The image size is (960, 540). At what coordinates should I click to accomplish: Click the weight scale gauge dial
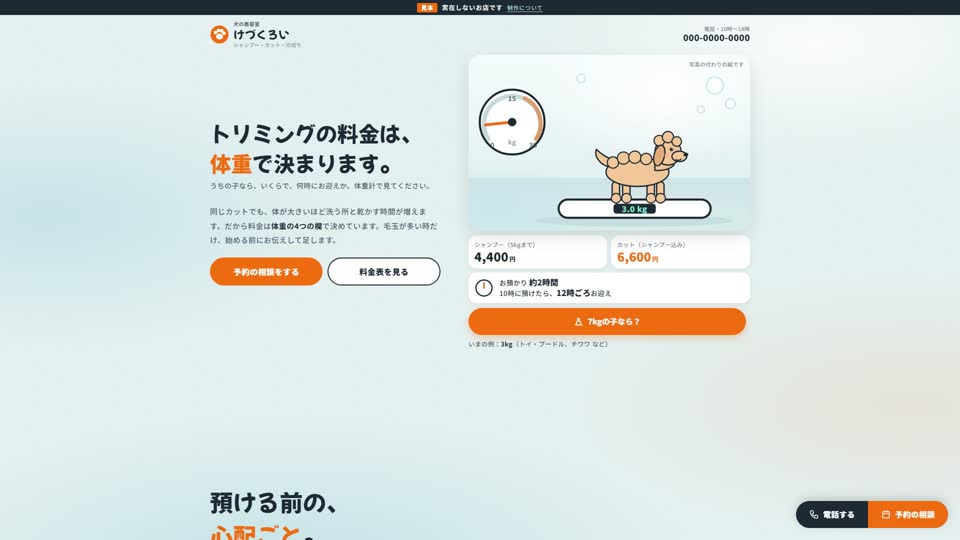[512, 122]
